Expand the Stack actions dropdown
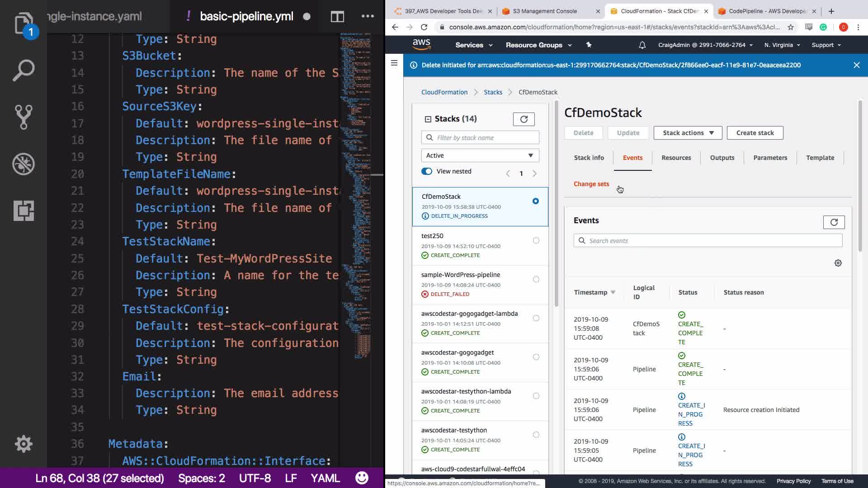This screenshot has height=488, width=868. (688, 133)
